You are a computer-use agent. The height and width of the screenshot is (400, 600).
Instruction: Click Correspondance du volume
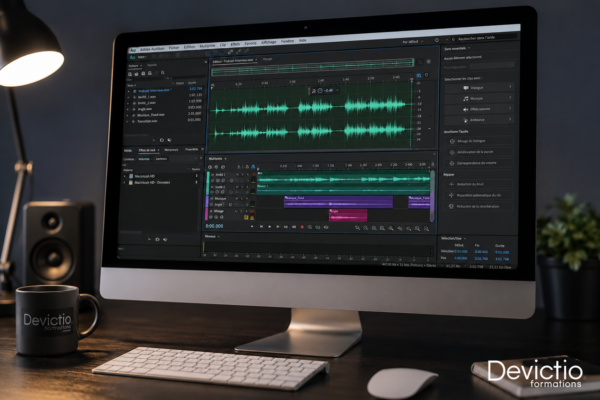click(x=479, y=163)
